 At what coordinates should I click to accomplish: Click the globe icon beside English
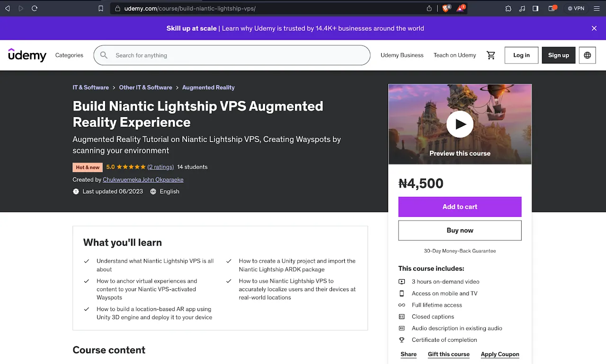153,192
